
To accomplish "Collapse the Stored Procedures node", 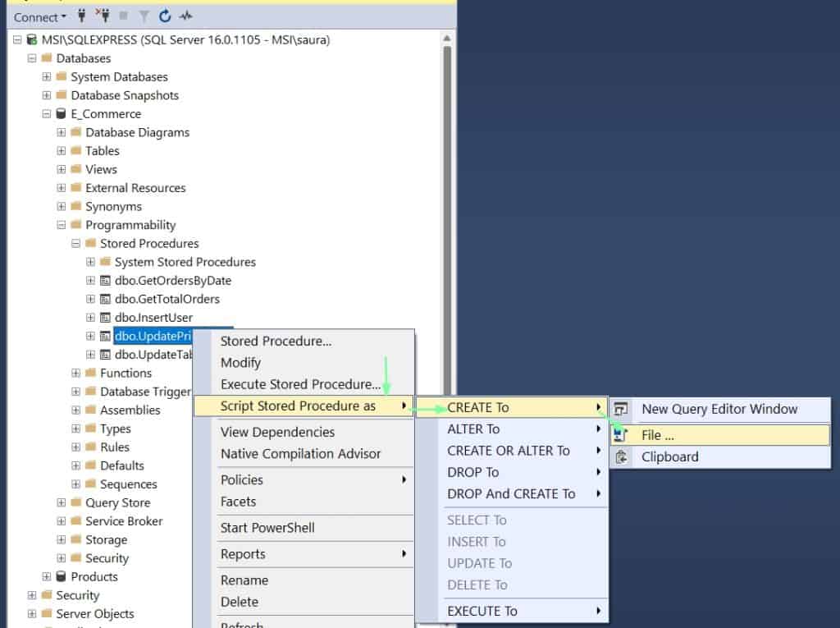I will 76,243.
